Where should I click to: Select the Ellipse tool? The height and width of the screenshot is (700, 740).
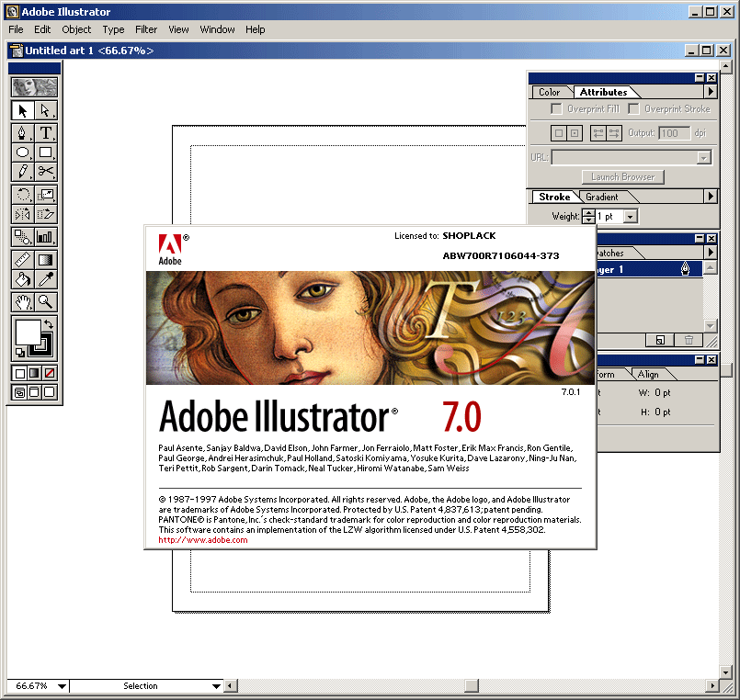22,152
